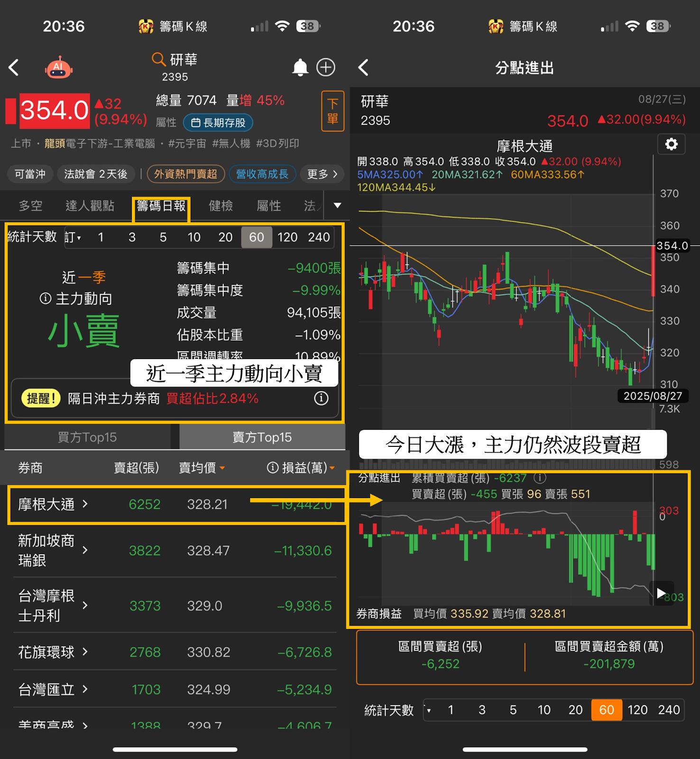
Task: Switch to the 多空 tab
Action: 30,206
